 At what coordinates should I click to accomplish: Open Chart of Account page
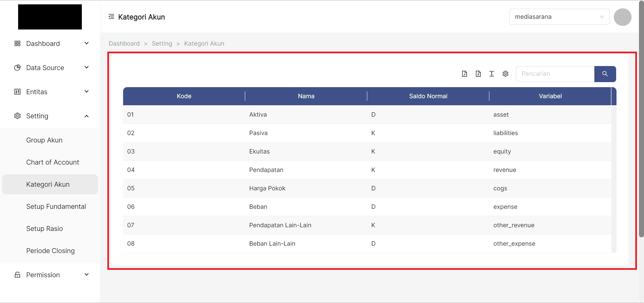(53, 162)
